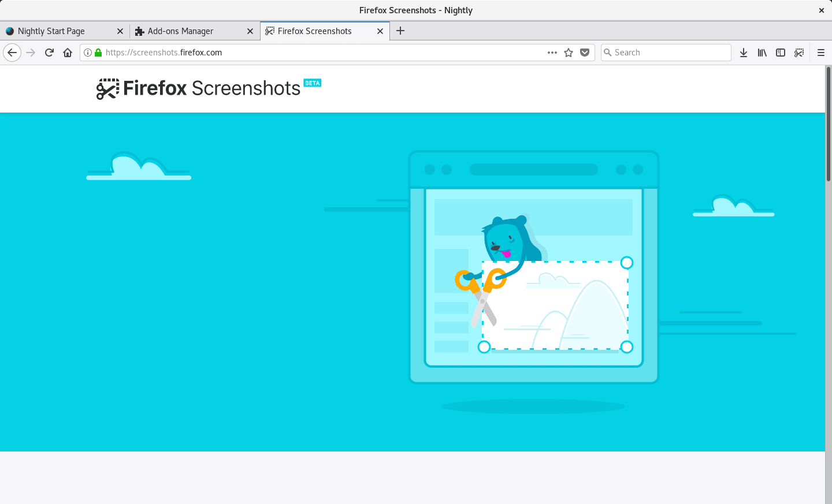This screenshot has width=832, height=504.
Task: Open page actions three-dot menu
Action: click(552, 53)
